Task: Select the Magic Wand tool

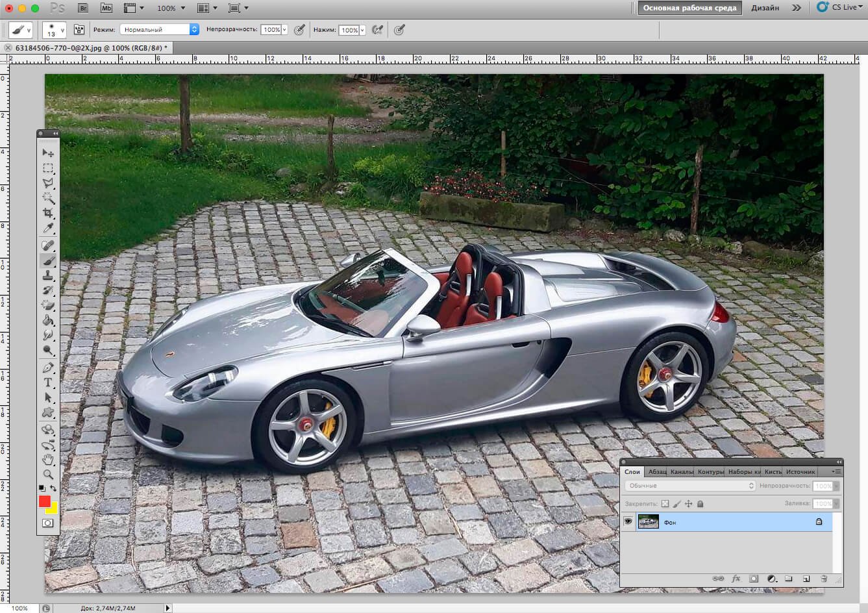Action: (x=48, y=198)
